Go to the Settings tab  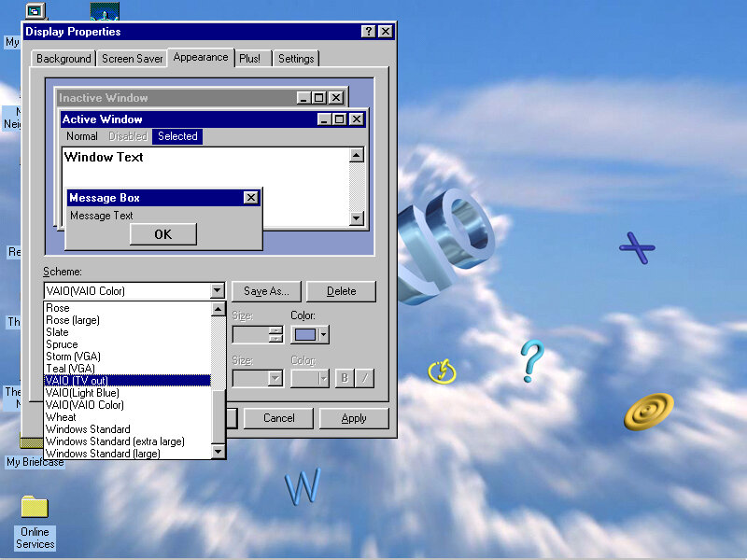[296, 59]
